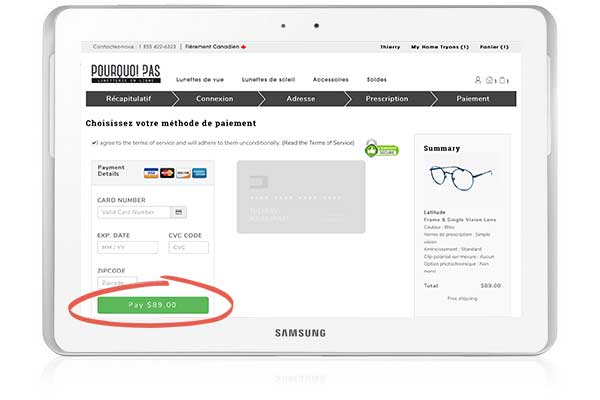
Task: Click the green secure badge icon
Action: pyautogui.click(x=381, y=149)
